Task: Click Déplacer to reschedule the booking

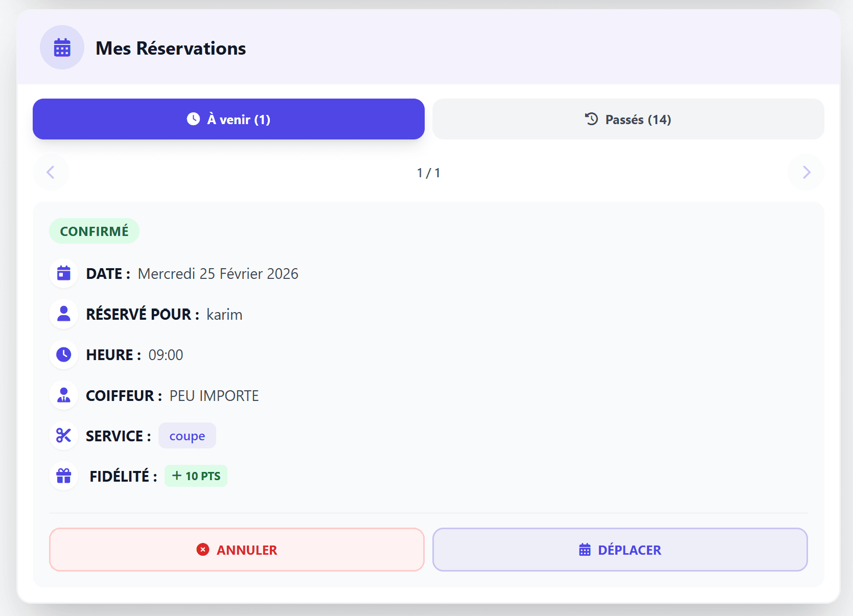Action: (619, 550)
